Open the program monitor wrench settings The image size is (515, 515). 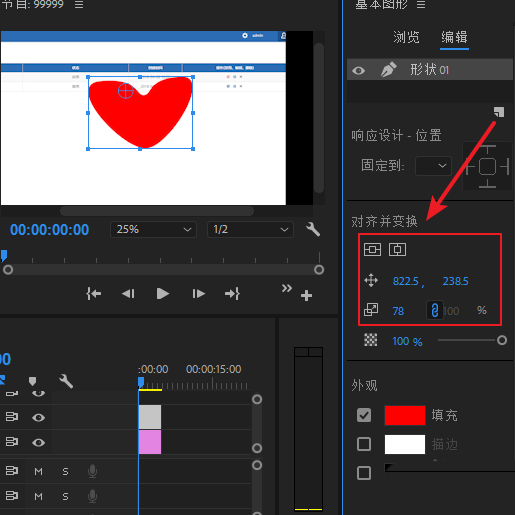[313, 229]
